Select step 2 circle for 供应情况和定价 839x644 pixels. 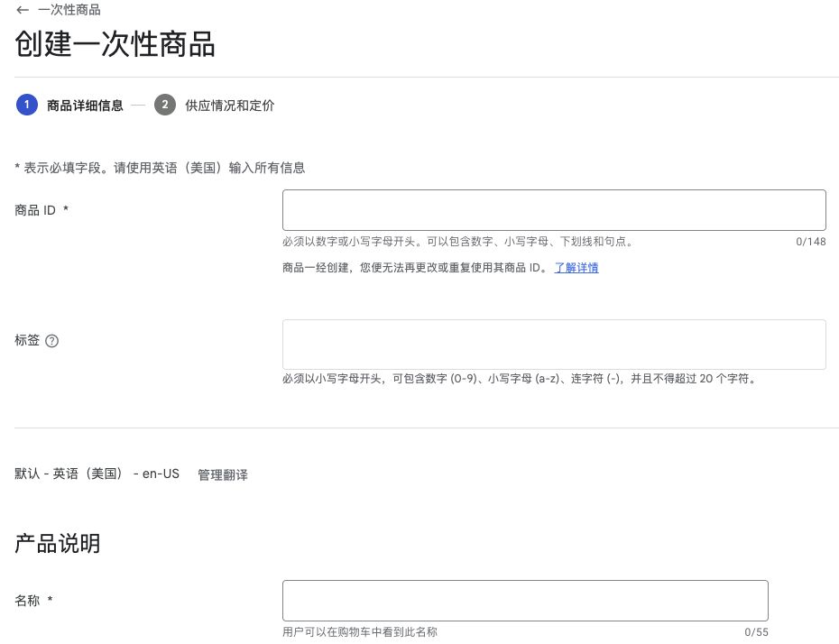click(x=165, y=105)
